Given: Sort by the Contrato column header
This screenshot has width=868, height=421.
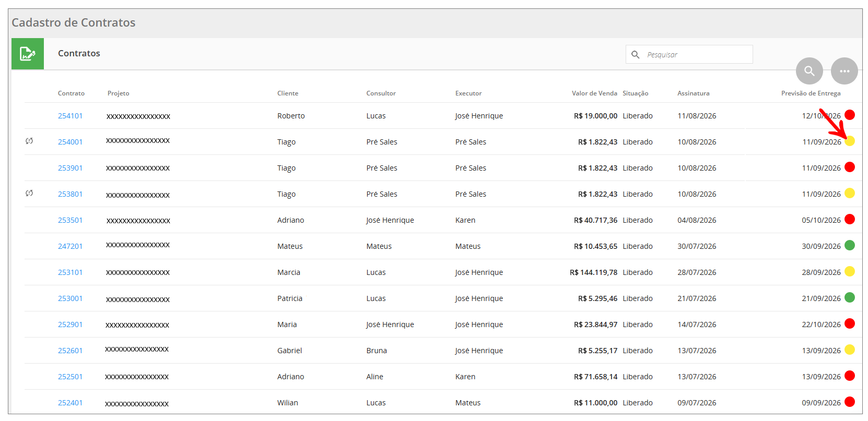Looking at the screenshot, I should 71,93.
